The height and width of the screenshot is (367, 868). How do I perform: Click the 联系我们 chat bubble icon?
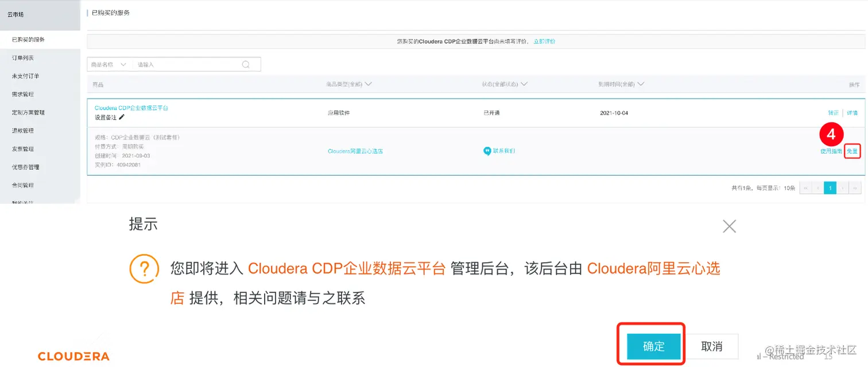487,151
